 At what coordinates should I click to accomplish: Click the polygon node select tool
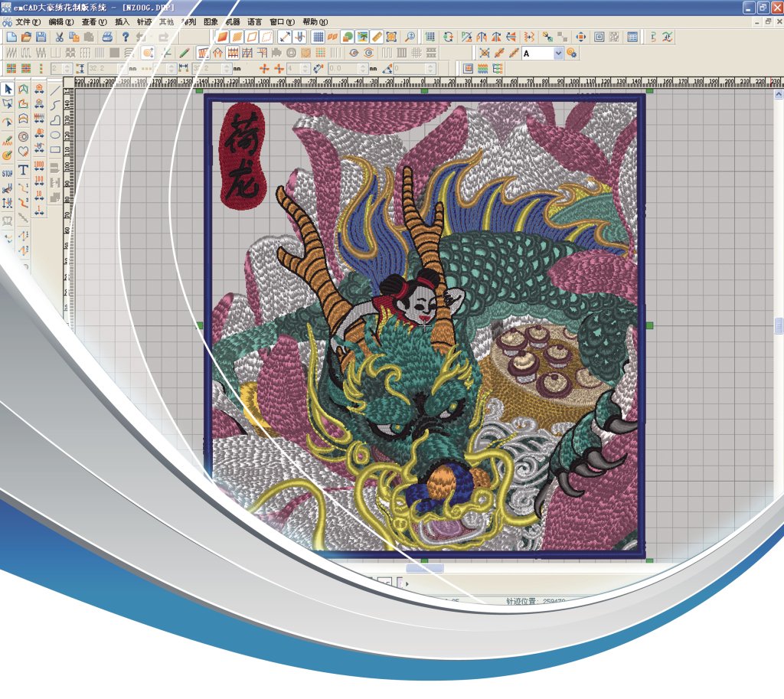click(8, 104)
